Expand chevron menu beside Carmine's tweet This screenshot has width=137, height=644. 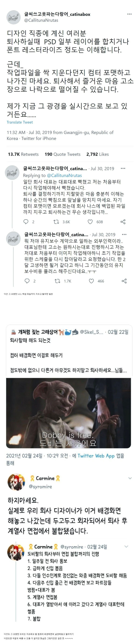click(x=130, y=478)
